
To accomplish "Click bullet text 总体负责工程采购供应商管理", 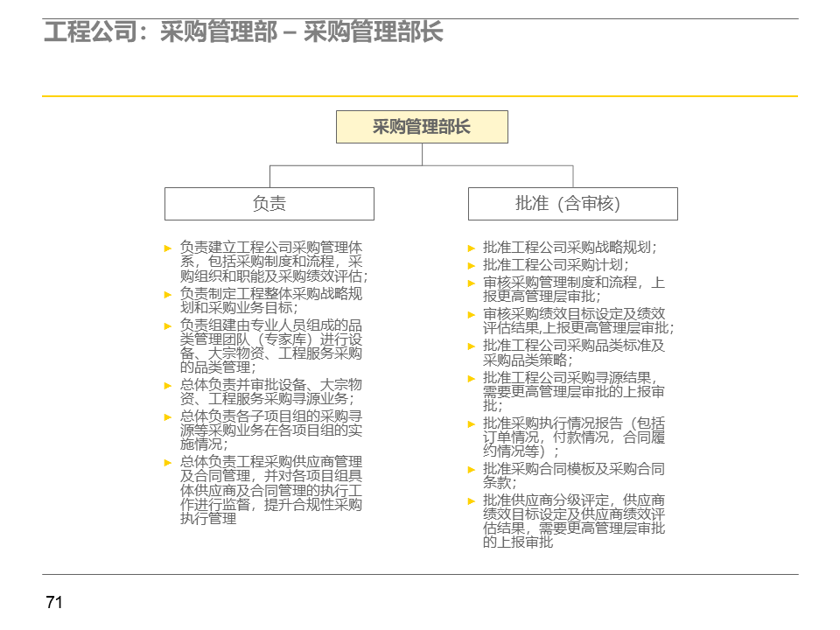I will point(271,490).
